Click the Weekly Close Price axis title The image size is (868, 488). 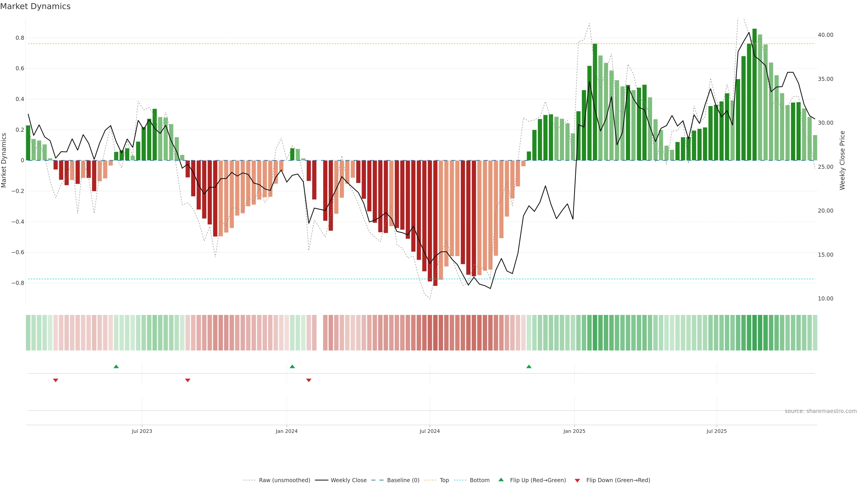842,160
